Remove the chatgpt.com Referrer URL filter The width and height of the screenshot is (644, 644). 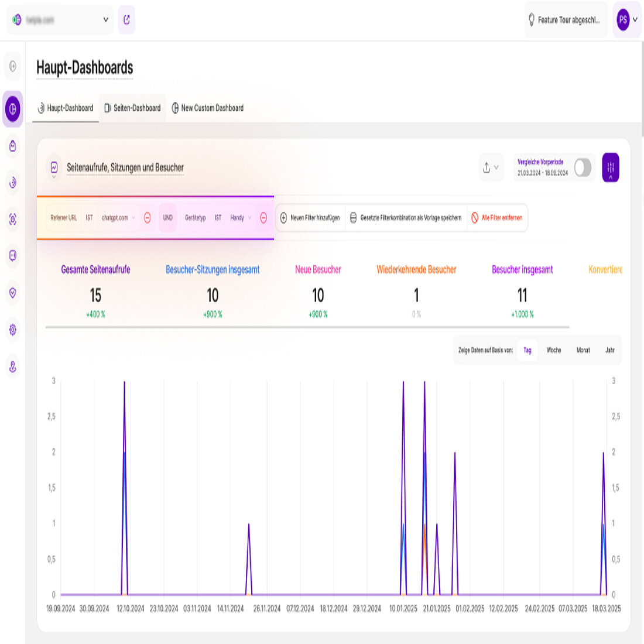point(147,218)
